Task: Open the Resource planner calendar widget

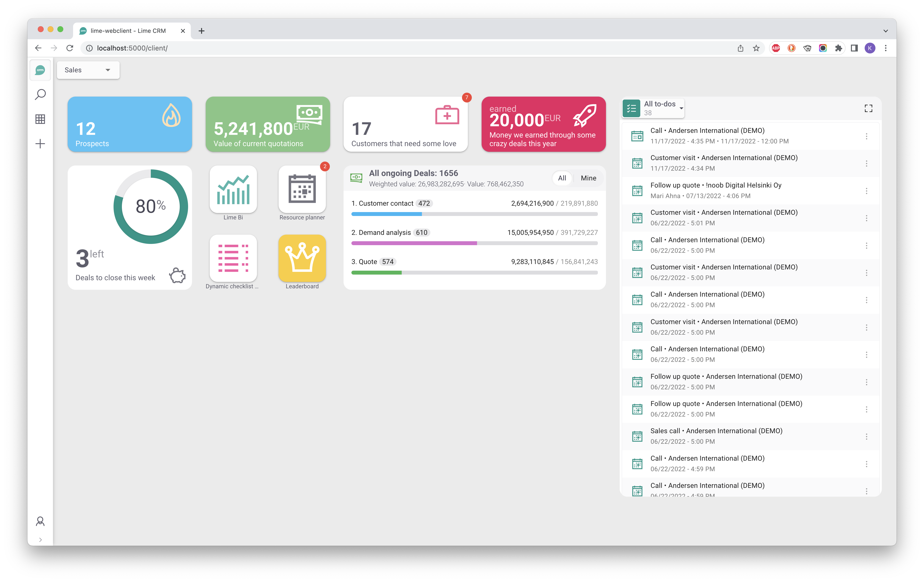Action: [x=302, y=190]
